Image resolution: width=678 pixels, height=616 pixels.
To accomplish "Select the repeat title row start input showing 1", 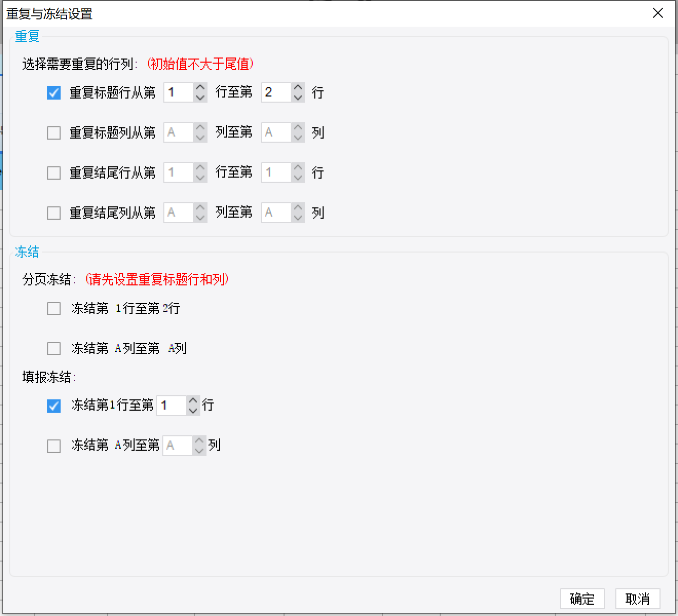I will coord(179,93).
